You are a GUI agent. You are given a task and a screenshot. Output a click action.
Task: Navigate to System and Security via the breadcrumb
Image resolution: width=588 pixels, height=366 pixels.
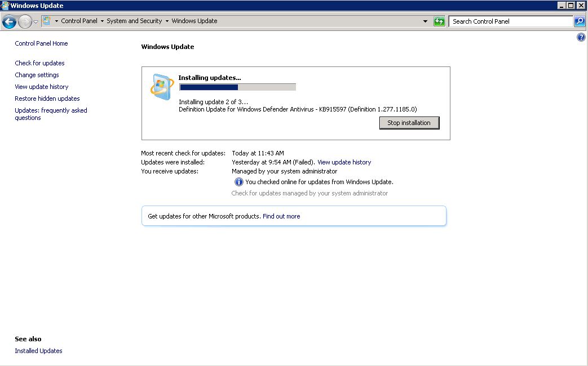134,20
